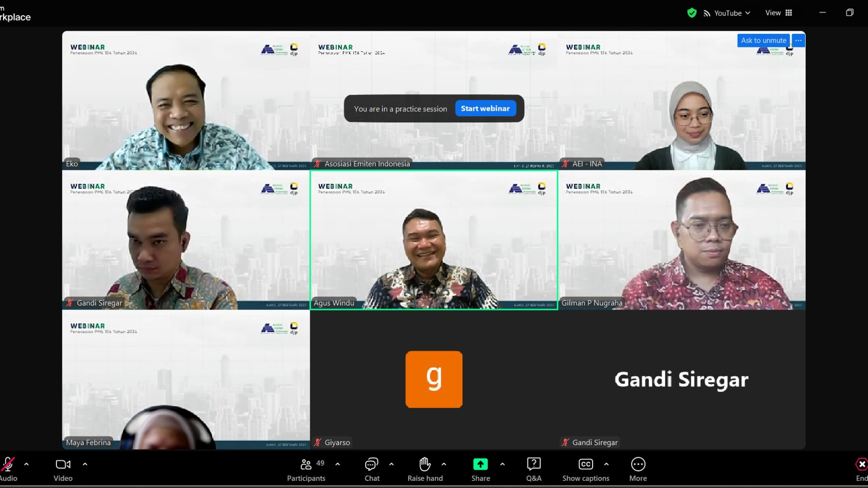Screen dimensions: 868x488
Task: Click the Maya Febrina name label
Action: [x=88, y=442]
